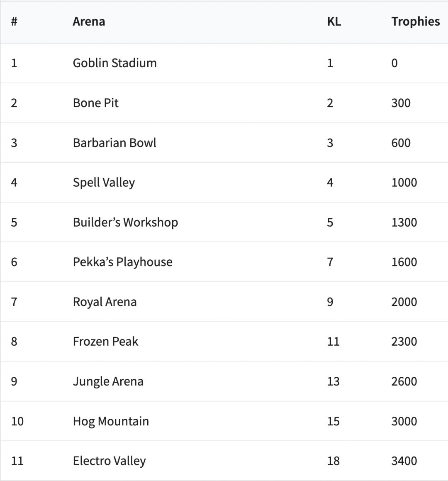Click the 3400 trophies value
Viewport: 448px width, 481px height.
(x=404, y=461)
